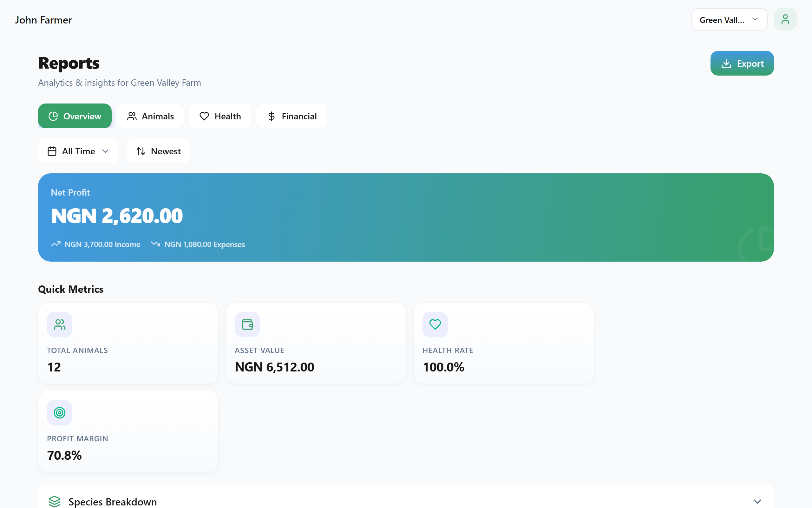This screenshot has height=508, width=812.
Task: Open the All Time date range dropdown
Action: [79, 151]
